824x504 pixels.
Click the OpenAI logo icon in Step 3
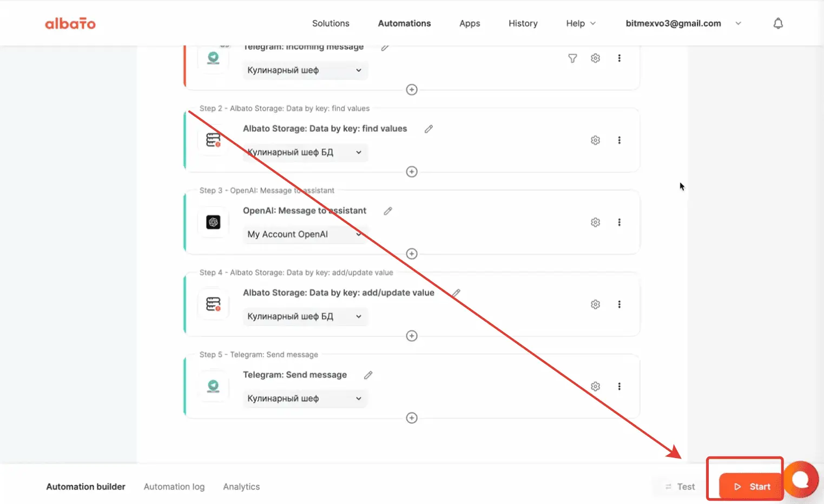[x=213, y=222]
